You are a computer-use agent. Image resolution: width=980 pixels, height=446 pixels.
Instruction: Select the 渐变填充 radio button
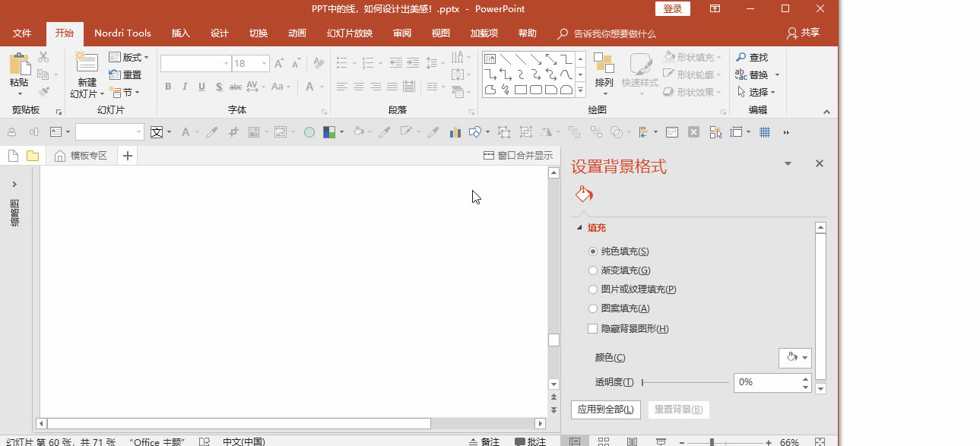click(x=593, y=270)
